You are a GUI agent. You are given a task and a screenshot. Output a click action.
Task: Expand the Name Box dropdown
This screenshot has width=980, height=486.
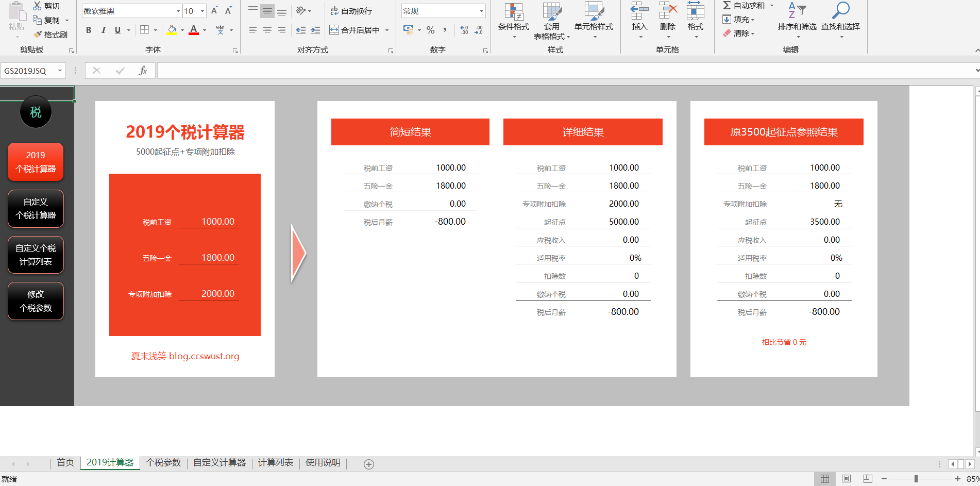coord(60,71)
